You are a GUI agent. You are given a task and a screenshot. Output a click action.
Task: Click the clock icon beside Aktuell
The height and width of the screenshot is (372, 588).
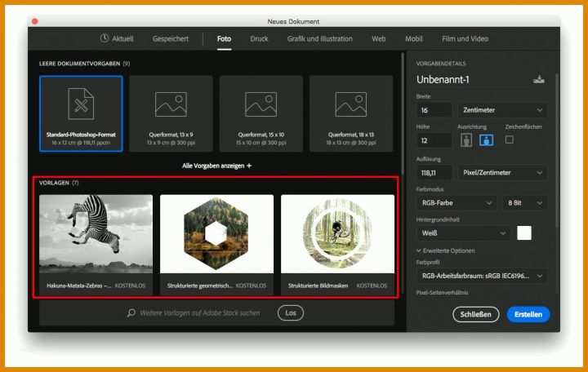tap(105, 38)
